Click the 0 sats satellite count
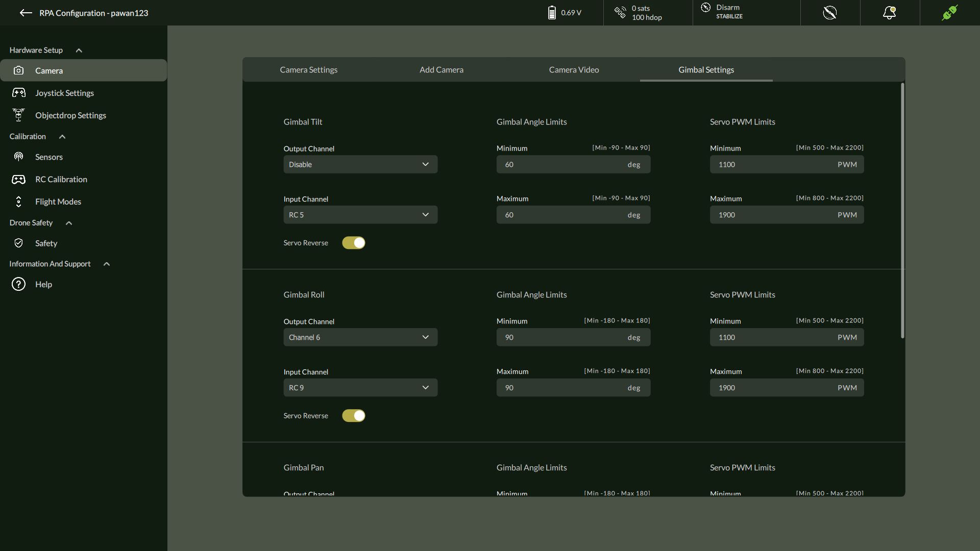This screenshot has width=980, height=551. [x=641, y=8]
